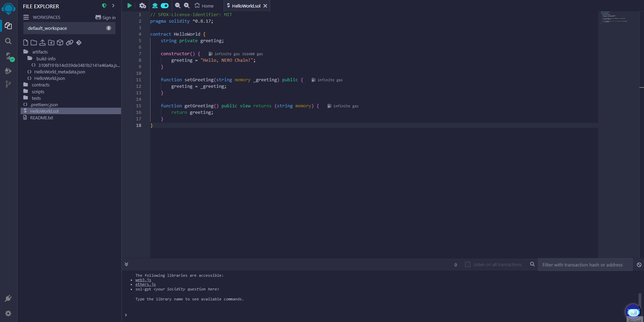The image size is (644, 322).
Task: Open the Git source control panel
Action: point(8,84)
